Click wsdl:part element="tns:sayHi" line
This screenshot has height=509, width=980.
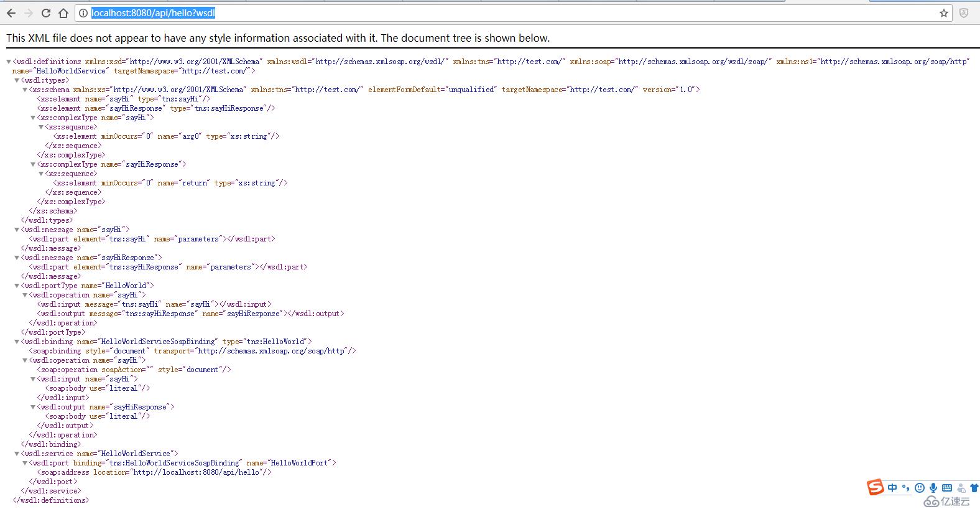point(152,239)
